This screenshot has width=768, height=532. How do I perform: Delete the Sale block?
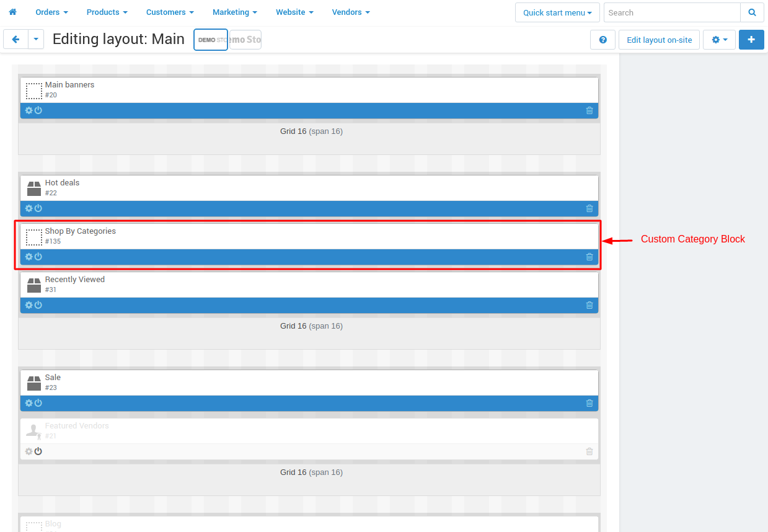click(x=589, y=403)
